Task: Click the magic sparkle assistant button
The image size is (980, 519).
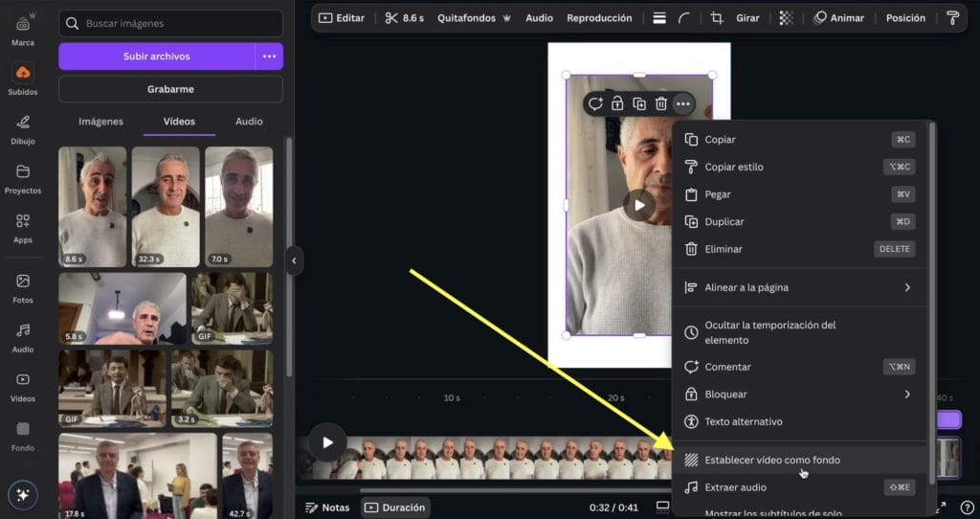Action: pyautogui.click(x=23, y=494)
